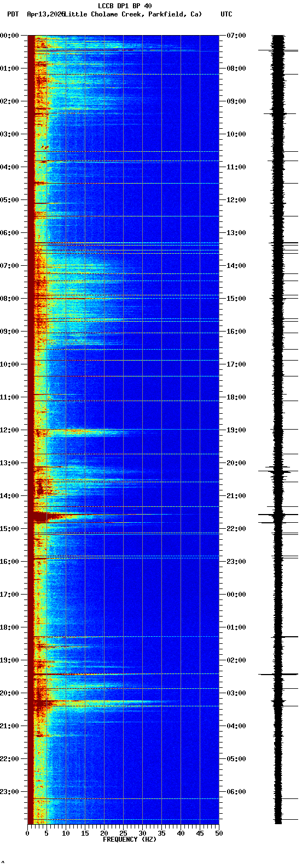The width and height of the screenshot is (302, 868).
Task: Click the 12:00 PDT time label
Action: (9, 430)
